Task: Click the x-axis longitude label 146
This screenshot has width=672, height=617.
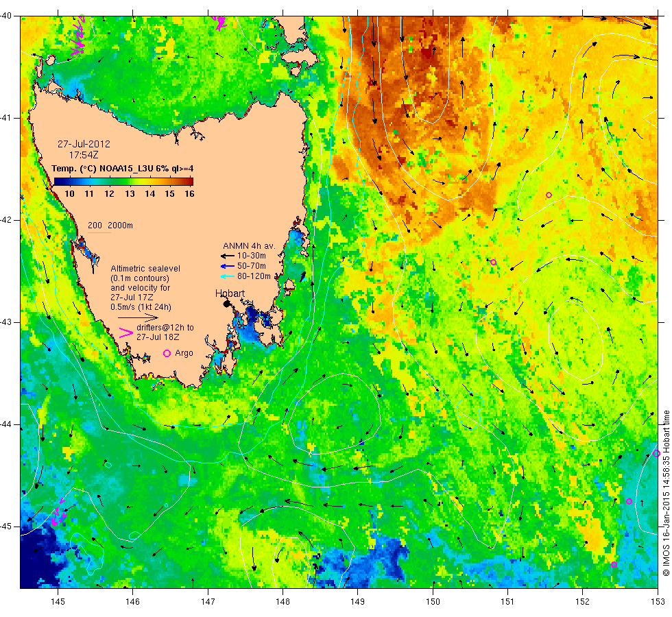Action: 133,602
